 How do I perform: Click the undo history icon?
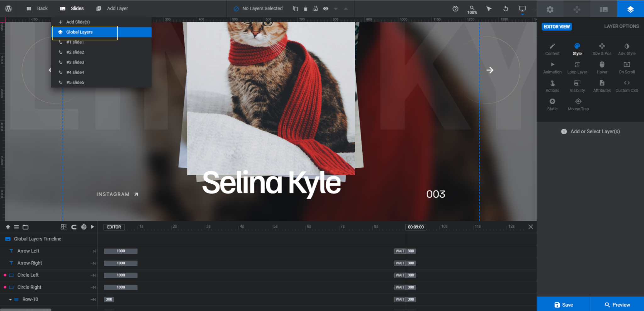click(506, 9)
